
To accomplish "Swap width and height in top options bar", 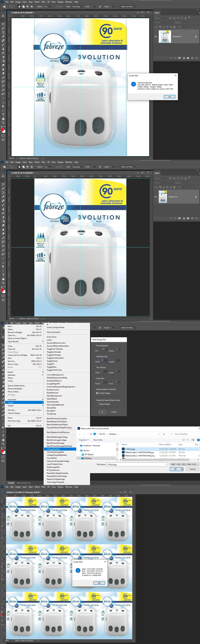I will click(x=100, y=6).
